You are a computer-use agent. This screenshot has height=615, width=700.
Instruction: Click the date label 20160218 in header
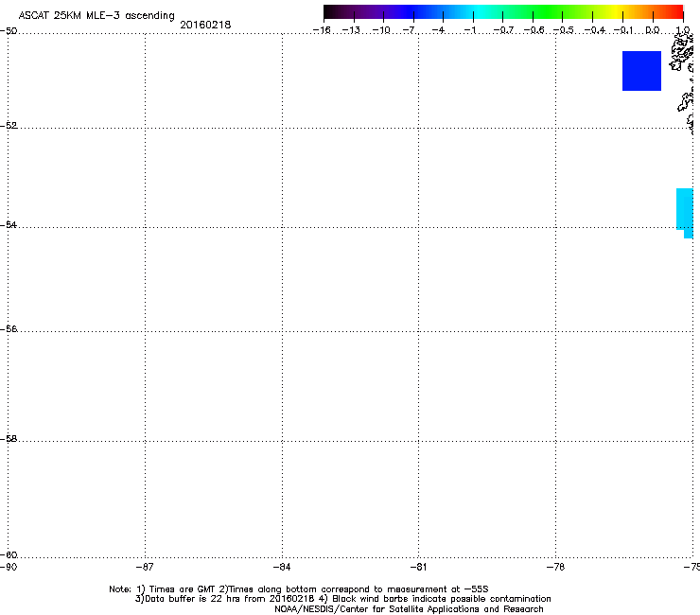click(205, 25)
